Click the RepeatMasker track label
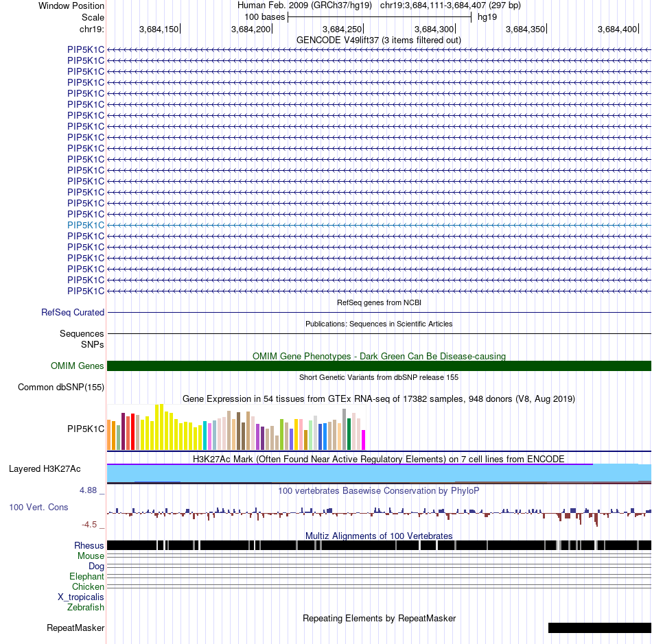This screenshot has height=644, width=652. (x=75, y=628)
